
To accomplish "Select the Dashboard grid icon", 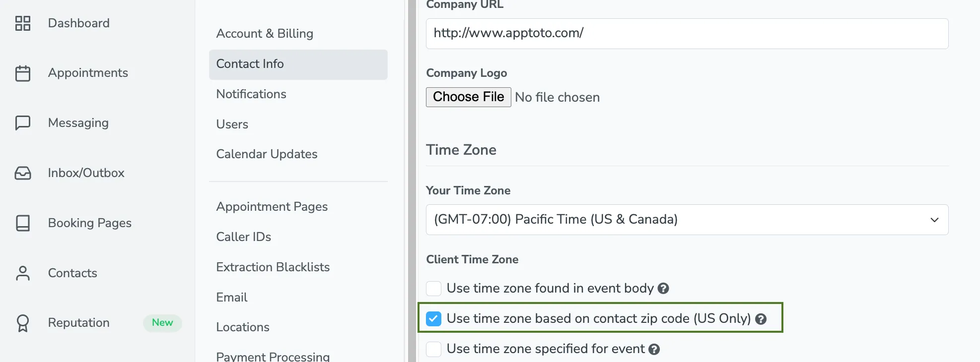I will 22,23.
